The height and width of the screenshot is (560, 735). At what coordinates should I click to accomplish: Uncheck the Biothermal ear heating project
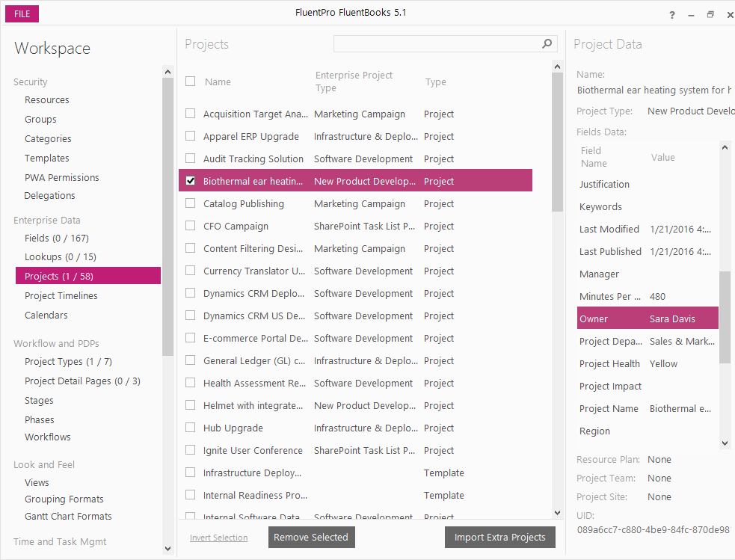(x=190, y=181)
